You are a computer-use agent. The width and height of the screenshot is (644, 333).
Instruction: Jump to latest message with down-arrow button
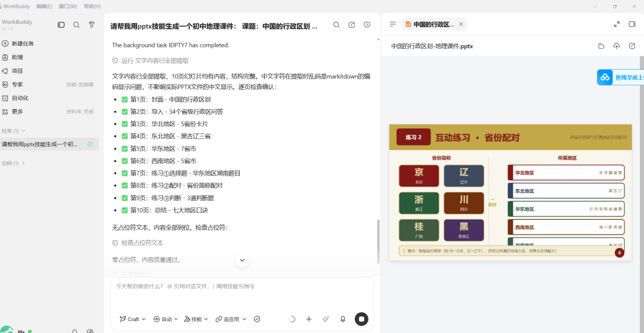(242, 260)
